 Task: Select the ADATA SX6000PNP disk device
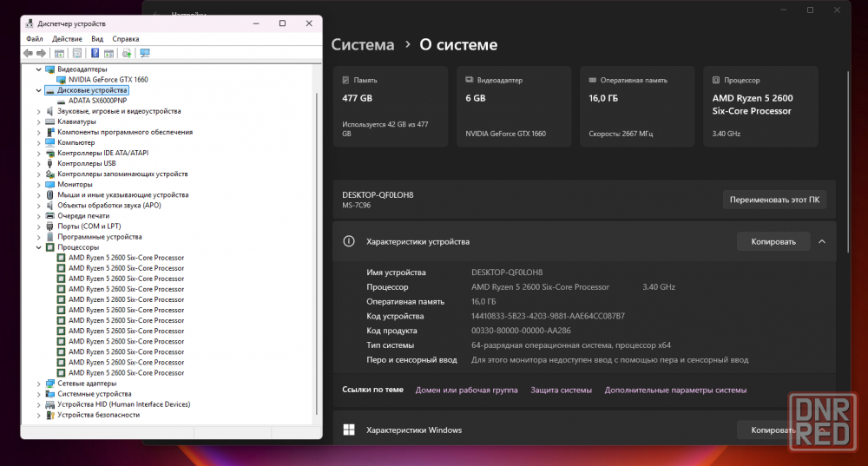pos(97,101)
